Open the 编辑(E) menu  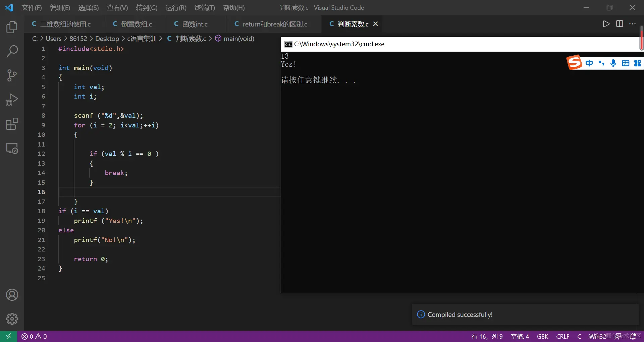[60, 7]
